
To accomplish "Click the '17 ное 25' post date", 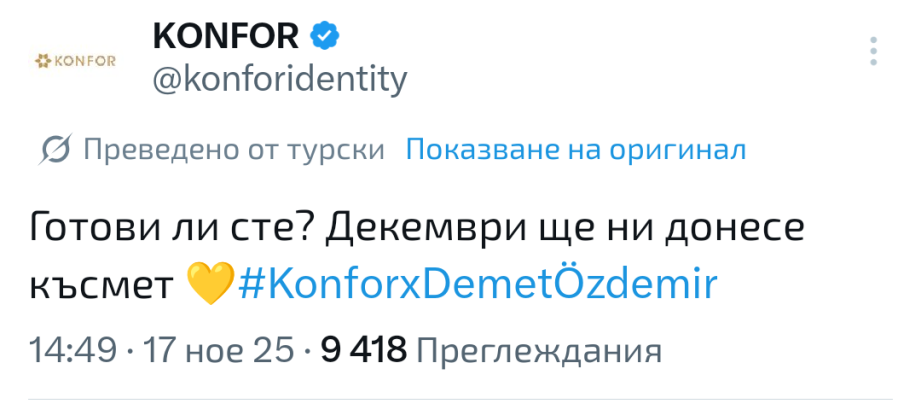I will [219, 350].
